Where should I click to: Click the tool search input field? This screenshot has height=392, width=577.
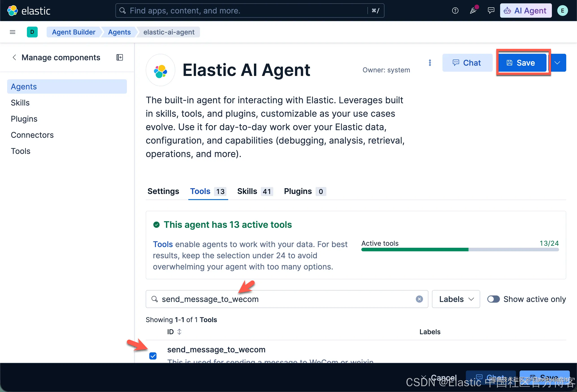pos(287,299)
